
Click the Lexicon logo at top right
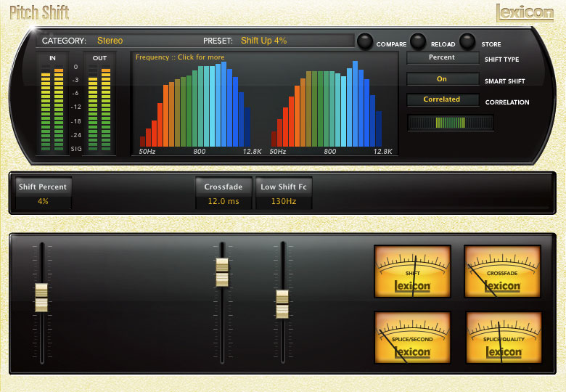(525, 13)
